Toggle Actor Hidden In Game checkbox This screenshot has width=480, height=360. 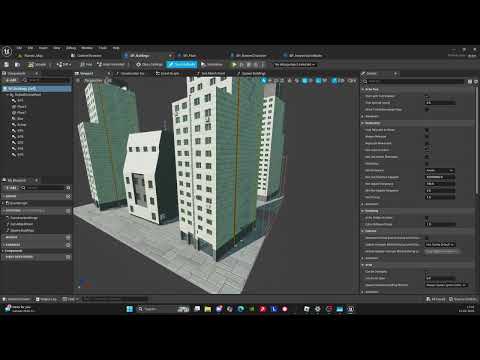(427, 218)
